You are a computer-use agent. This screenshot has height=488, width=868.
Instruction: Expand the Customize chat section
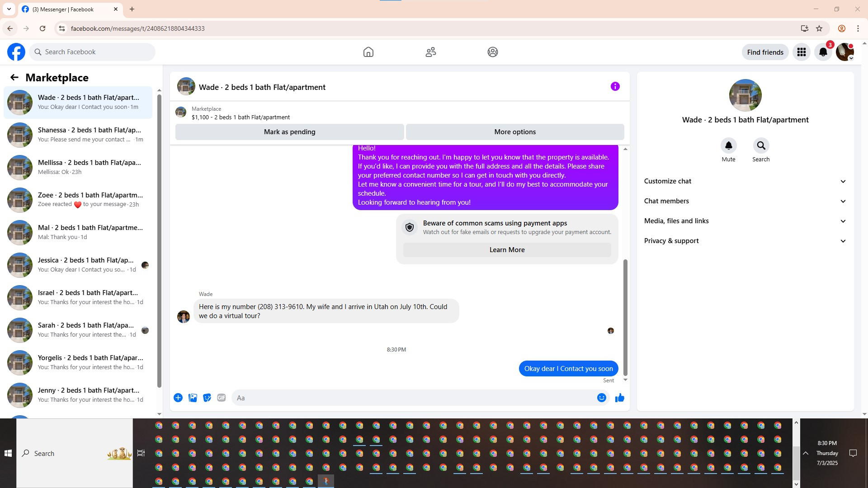pos(745,181)
